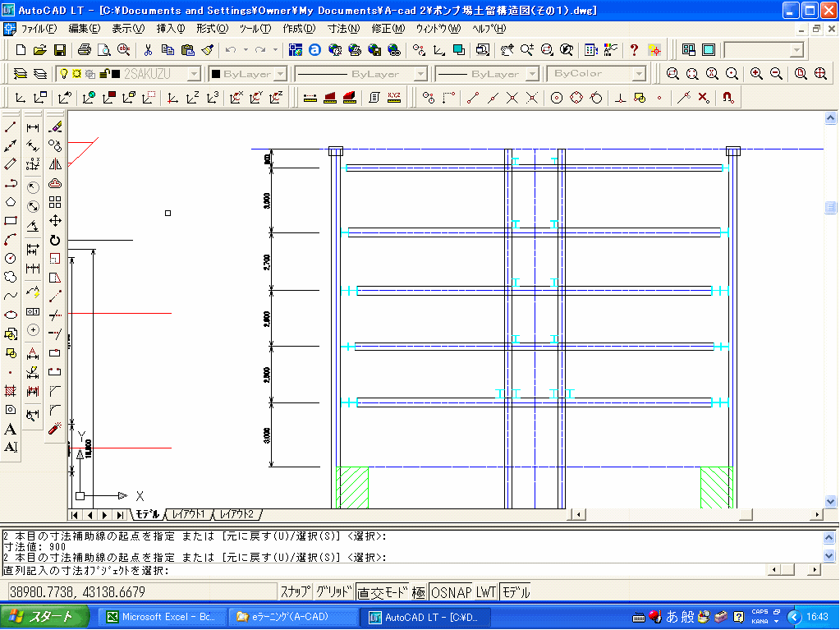Select the Mirror modify tool
Image resolution: width=840 pixels, height=630 pixels.
pyautogui.click(x=55, y=164)
